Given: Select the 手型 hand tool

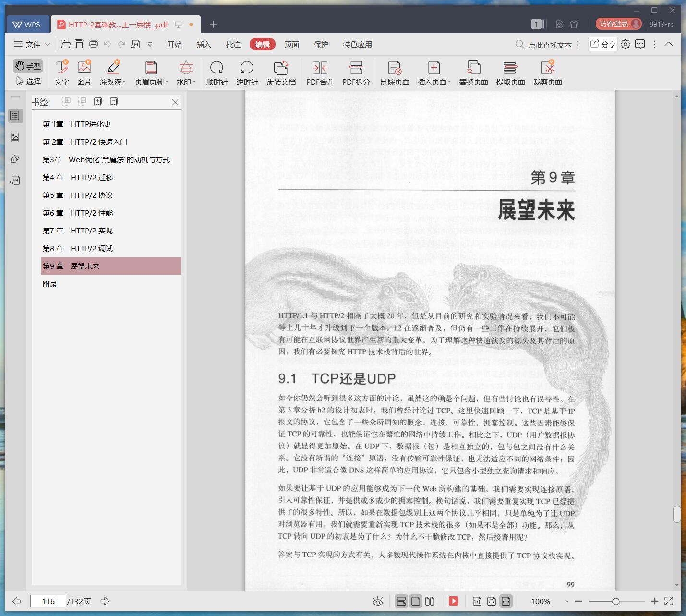Looking at the screenshot, I should 28,66.
